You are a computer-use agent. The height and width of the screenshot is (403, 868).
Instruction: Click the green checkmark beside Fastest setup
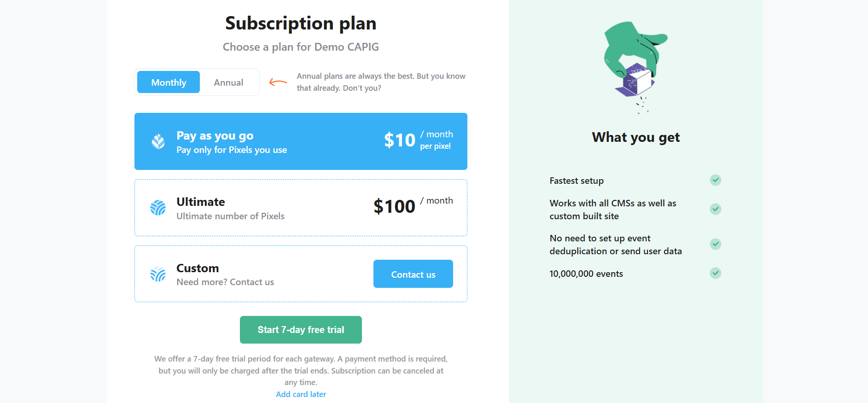[715, 180]
